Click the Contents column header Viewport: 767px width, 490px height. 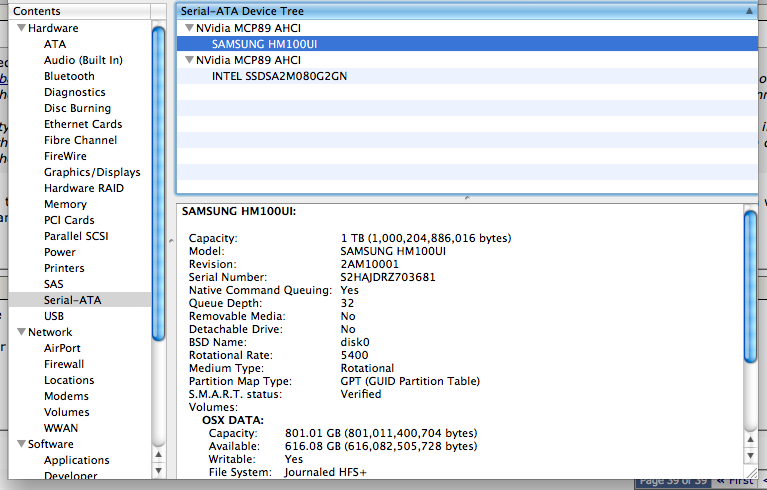(80, 11)
